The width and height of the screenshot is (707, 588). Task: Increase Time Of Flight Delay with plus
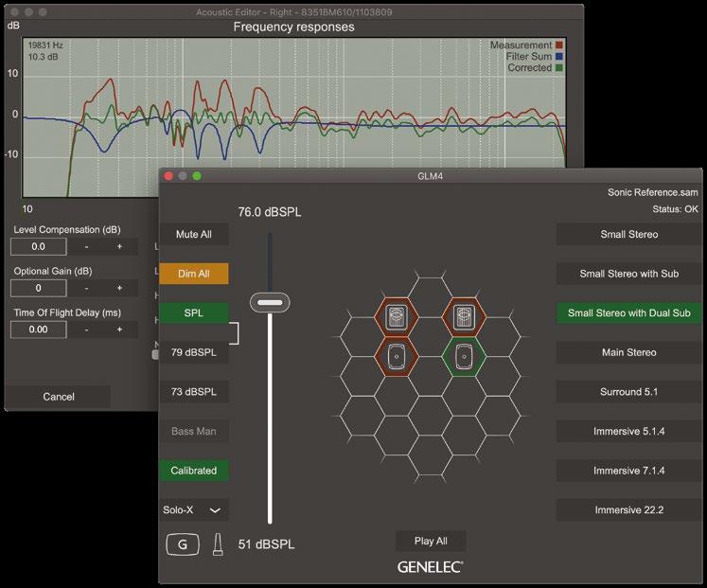120,330
